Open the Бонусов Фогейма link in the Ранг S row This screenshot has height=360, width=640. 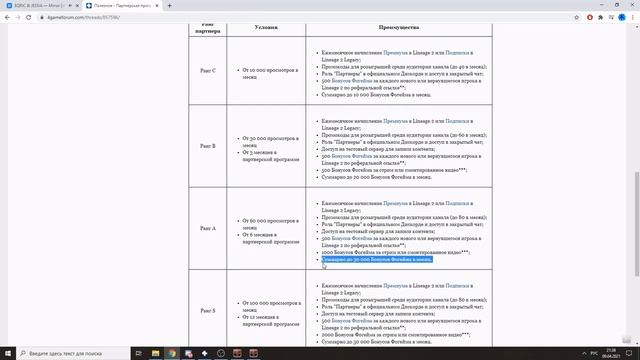point(352,321)
